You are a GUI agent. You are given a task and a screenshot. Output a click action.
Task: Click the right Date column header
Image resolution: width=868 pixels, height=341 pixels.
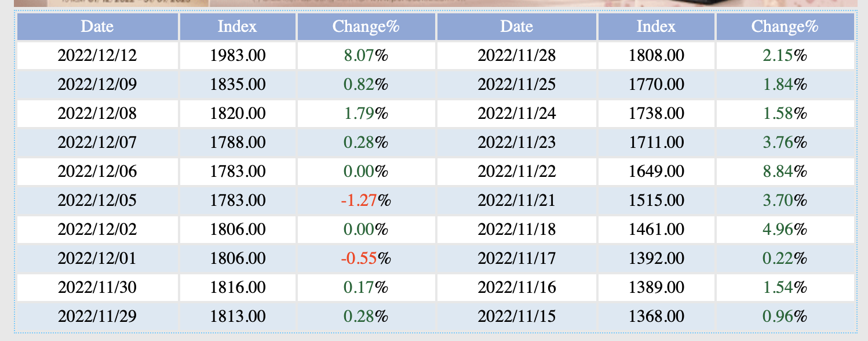click(x=516, y=27)
